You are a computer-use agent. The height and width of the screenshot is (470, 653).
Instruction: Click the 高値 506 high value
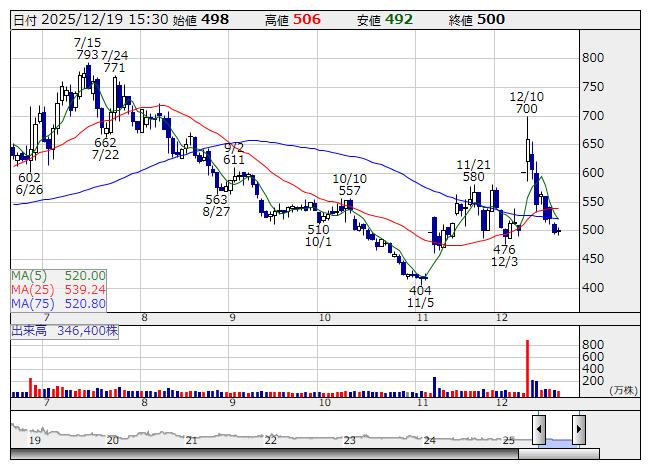(293, 20)
